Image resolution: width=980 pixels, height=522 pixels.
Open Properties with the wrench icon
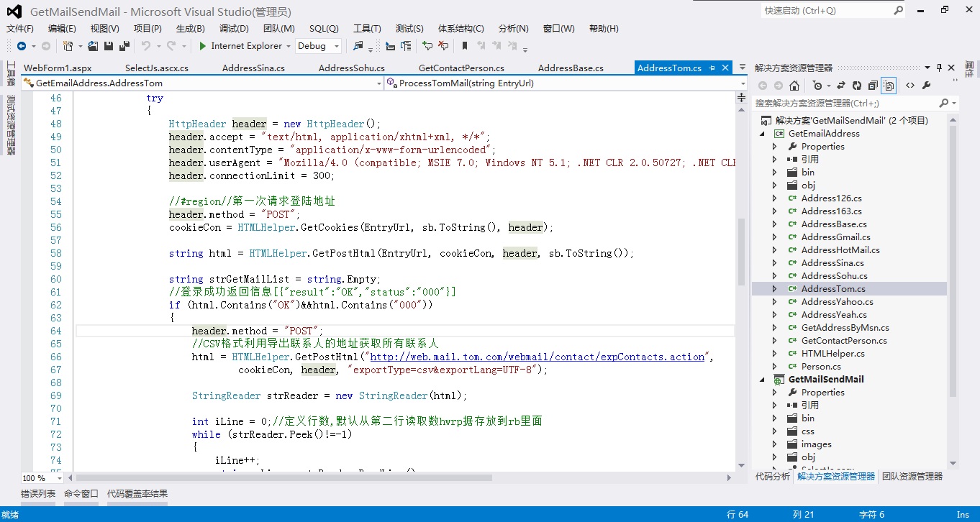click(926, 86)
